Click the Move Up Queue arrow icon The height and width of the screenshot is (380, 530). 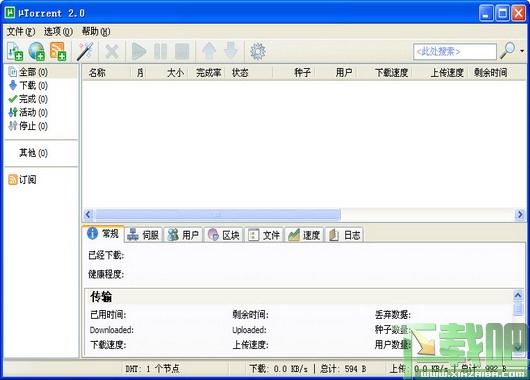pos(209,51)
